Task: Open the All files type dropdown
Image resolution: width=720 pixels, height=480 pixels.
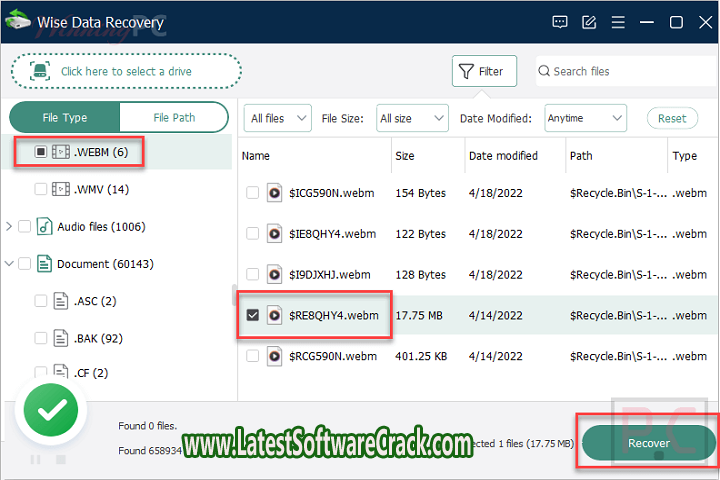Action: (x=277, y=118)
